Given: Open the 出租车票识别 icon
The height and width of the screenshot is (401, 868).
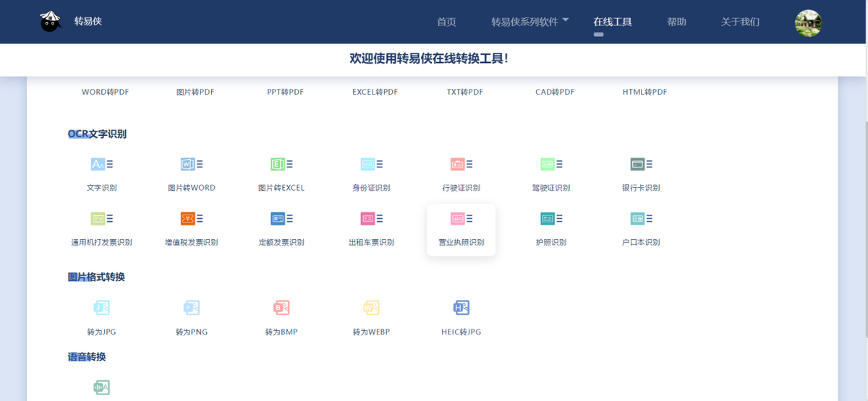Looking at the screenshot, I should click(x=371, y=218).
